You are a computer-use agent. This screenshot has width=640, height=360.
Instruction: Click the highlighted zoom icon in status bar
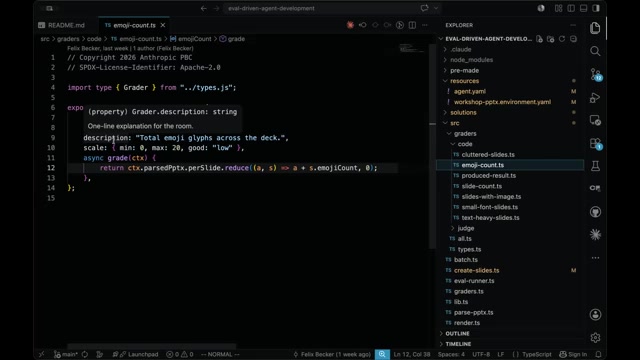point(382,354)
